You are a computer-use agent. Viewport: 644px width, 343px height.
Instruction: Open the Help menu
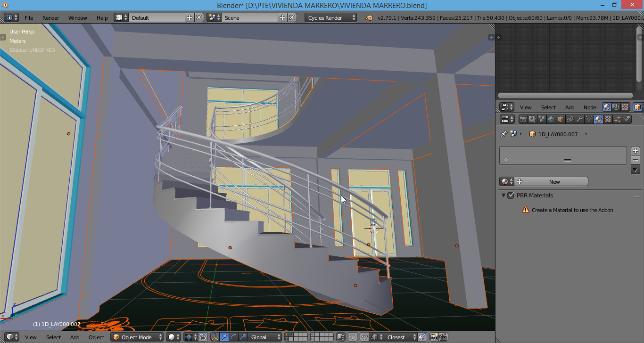coord(102,17)
